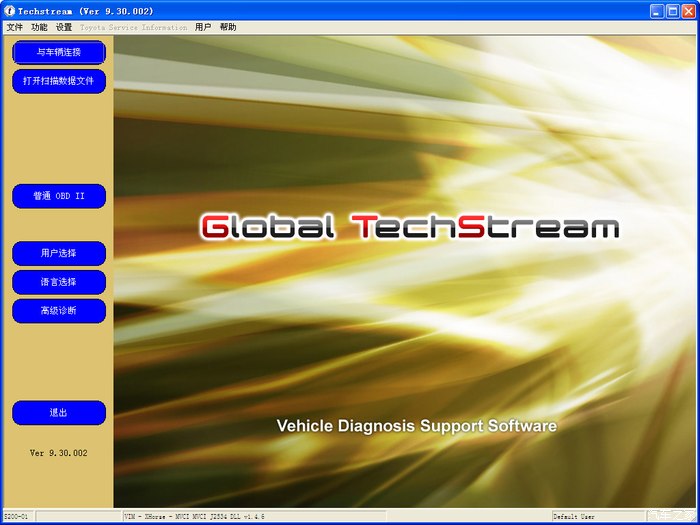Open the Toyota Service Information menu
Image resolution: width=700 pixels, height=525 pixels.
pyautogui.click(x=133, y=27)
